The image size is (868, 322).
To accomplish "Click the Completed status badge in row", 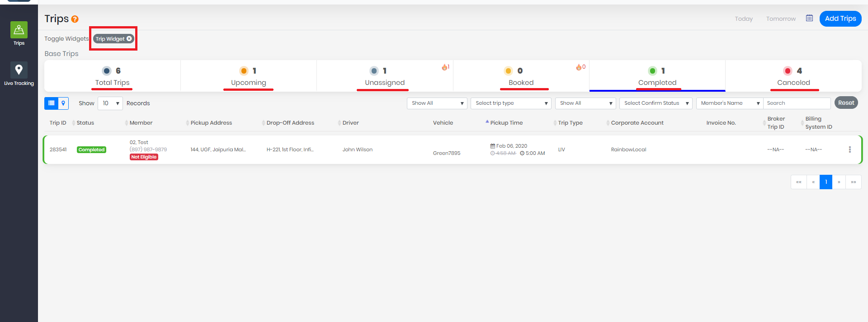I will click(91, 150).
